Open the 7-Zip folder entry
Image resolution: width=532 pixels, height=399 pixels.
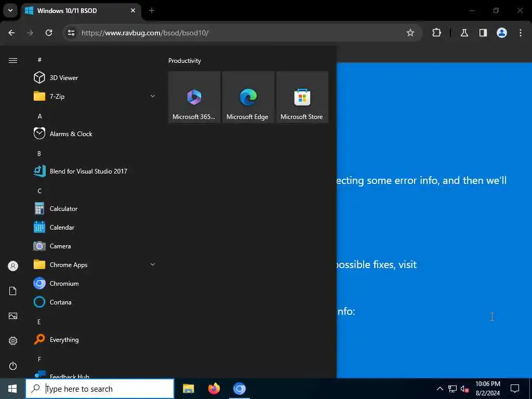point(95,96)
